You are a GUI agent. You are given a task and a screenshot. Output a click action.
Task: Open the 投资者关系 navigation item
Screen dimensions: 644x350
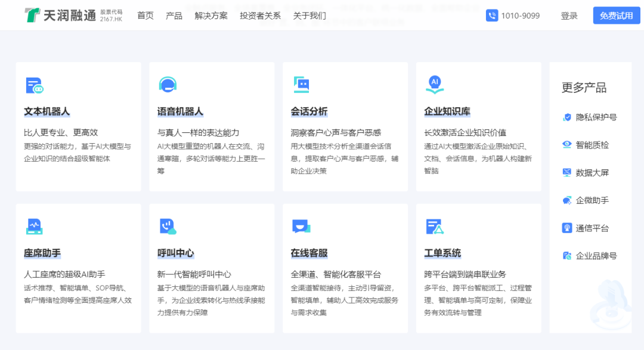(x=260, y=16)
